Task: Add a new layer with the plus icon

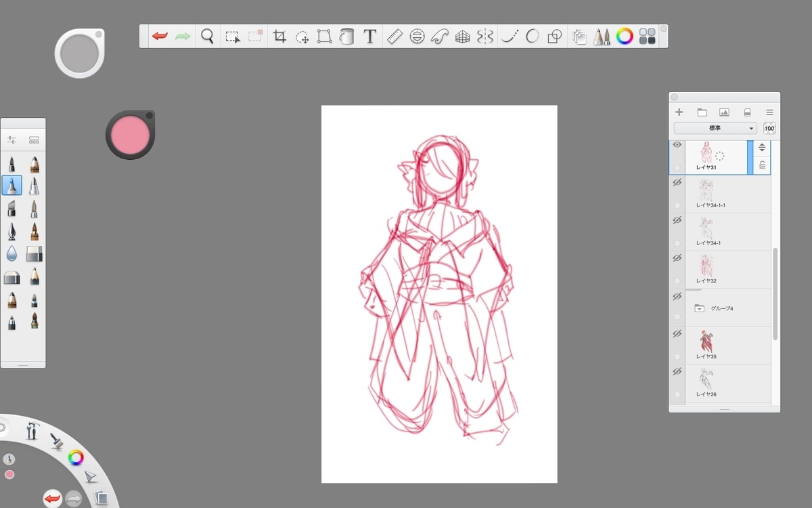Action: 679,112
